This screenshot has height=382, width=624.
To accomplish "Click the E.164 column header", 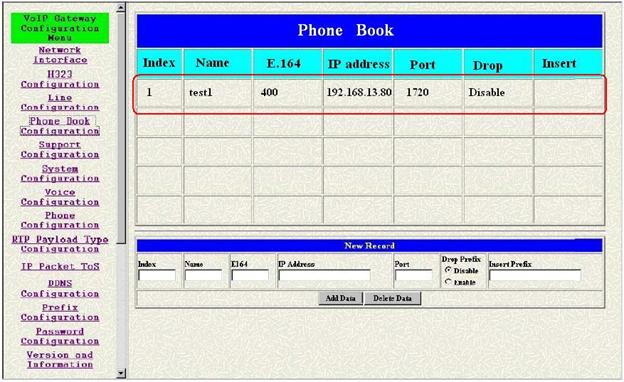I will point(288,62).
